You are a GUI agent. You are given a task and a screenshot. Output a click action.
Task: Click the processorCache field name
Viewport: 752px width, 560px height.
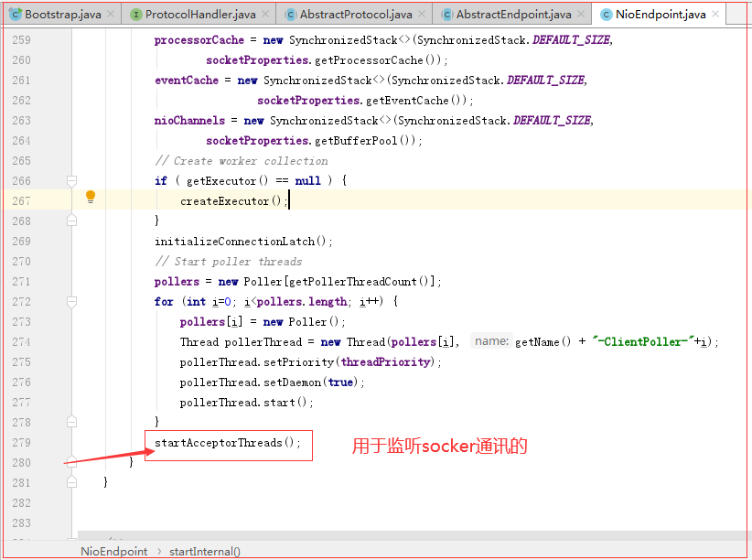[199, 40]
